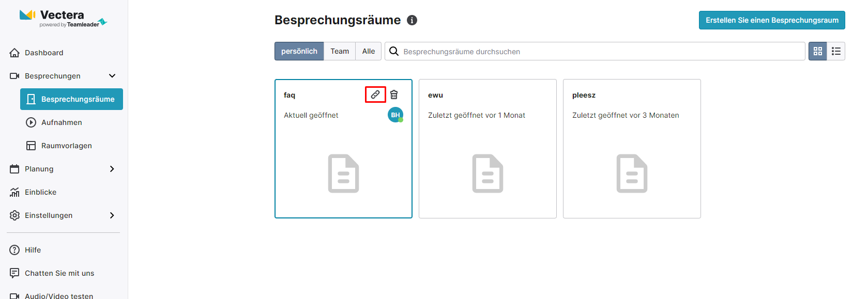Screen dimensions: 868x299
Task: Focus the Besprechungsräume durchsuchen search field
Action: [x=600, y=52]
